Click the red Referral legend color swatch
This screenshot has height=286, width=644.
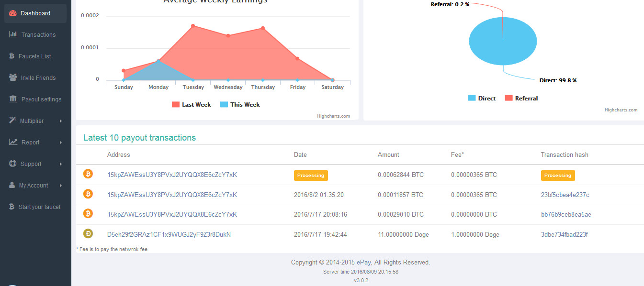pos(509,99)
